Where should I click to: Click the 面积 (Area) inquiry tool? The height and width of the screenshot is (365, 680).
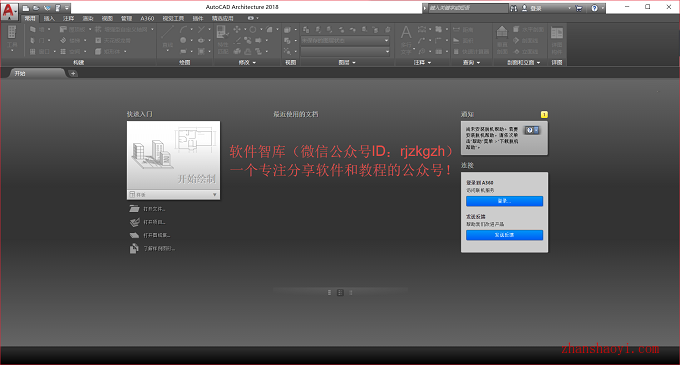[x=463, y=40]
